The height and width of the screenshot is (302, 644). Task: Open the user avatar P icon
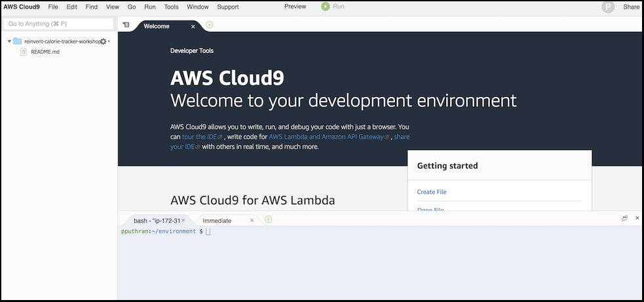tap(608, 7)
